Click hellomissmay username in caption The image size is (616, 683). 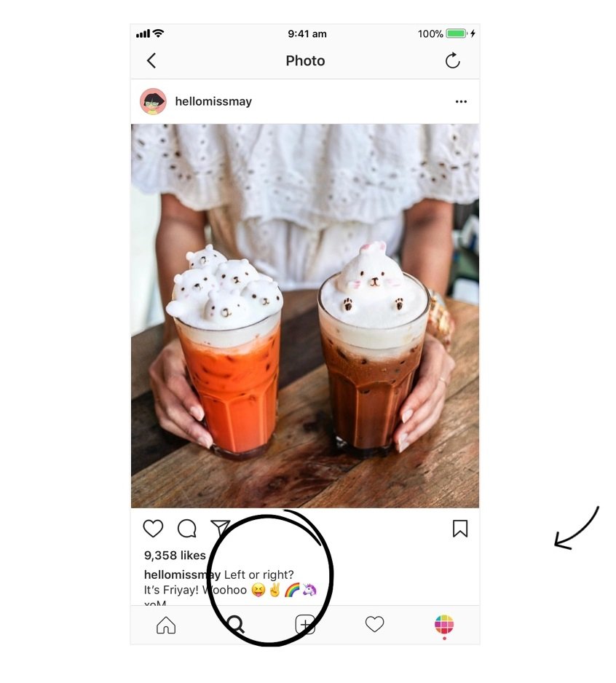point(182,575)
